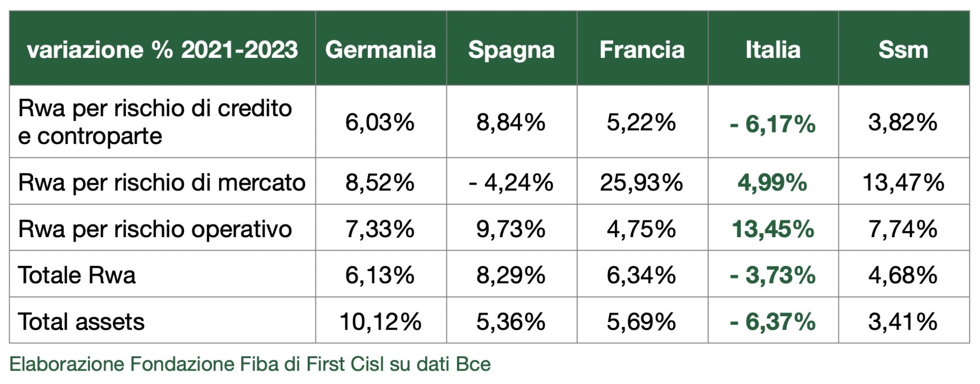The image size is (980, 384).
Task: Select the 13,47% Ssm cell
Action: click(903, 183)
